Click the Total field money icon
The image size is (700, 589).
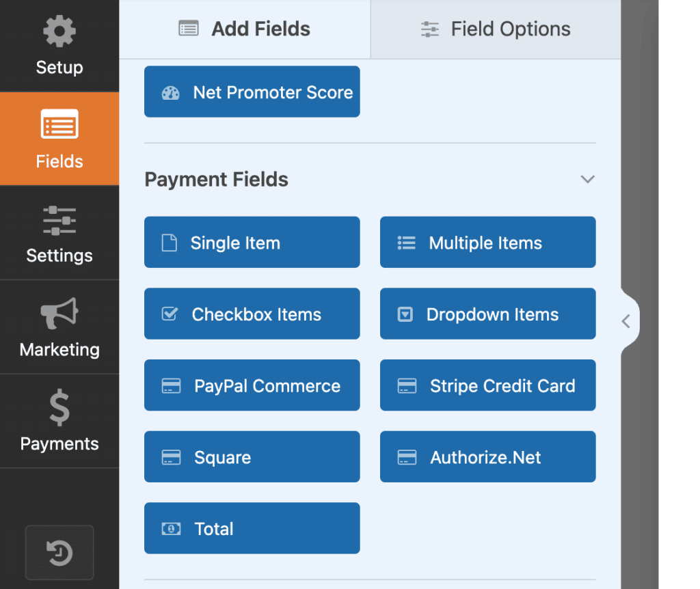pos(170,528)
